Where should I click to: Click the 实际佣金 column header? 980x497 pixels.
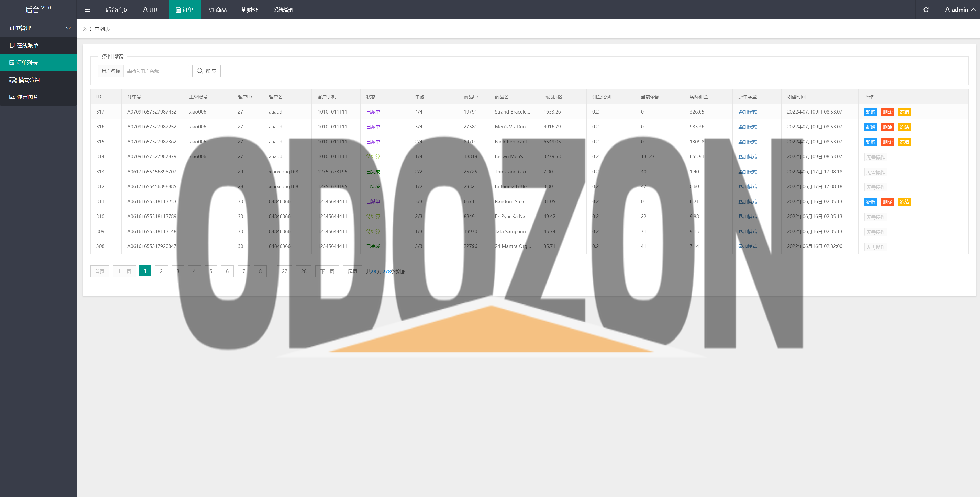click(x=698, y=97)
